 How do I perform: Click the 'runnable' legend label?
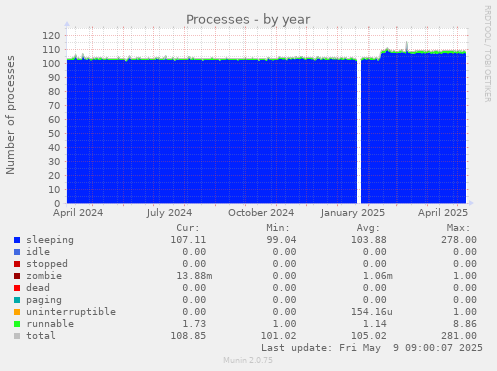tap(50, 324)
